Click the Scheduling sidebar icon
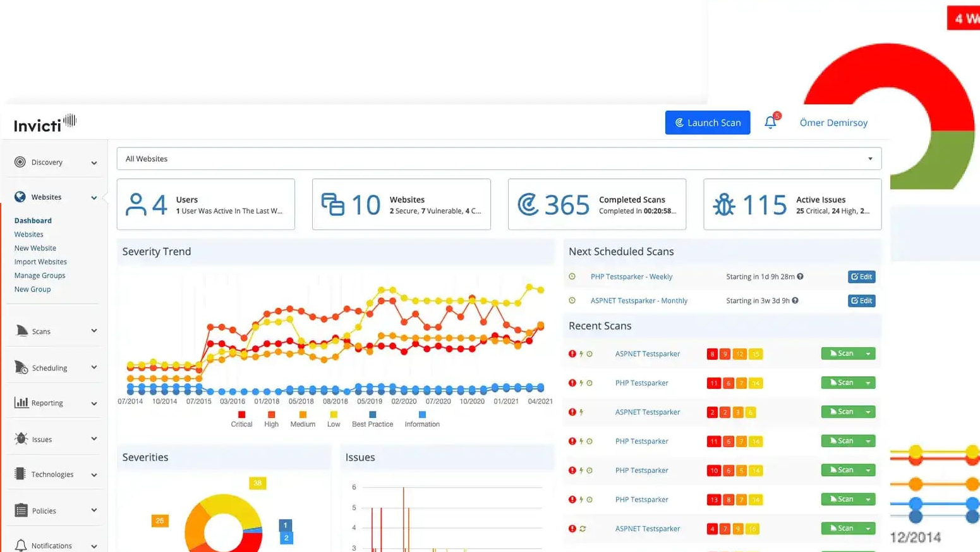Screen dimensions: 980x552 (x=21, y=367)
